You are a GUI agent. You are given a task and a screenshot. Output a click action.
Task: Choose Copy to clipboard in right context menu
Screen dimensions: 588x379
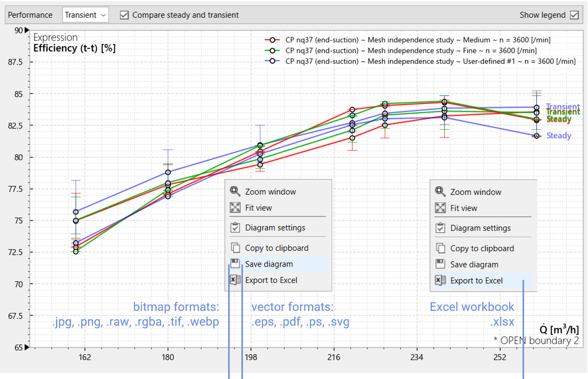(x=484, y=248)
